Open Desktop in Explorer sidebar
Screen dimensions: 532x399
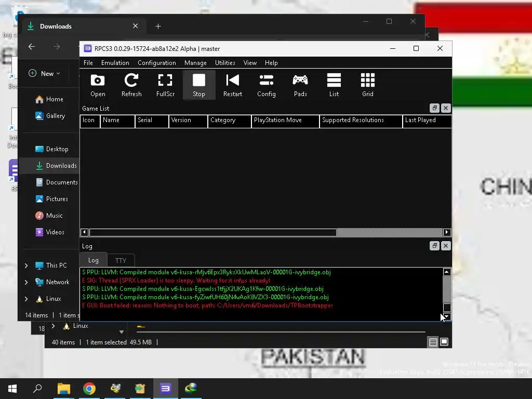tap(51, 149)
